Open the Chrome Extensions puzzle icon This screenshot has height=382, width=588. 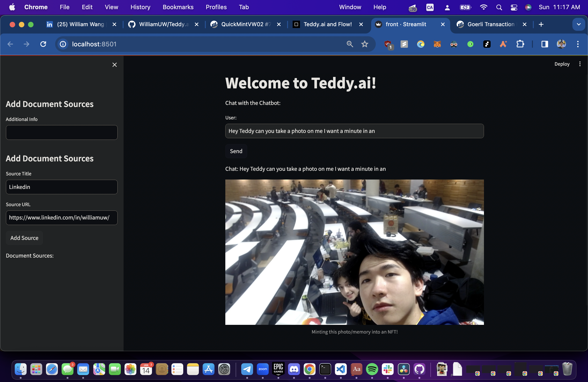click(520, 44)
